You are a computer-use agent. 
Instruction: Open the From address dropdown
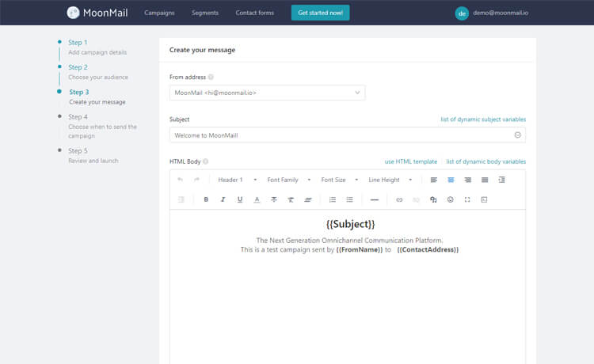click(267, 93)
